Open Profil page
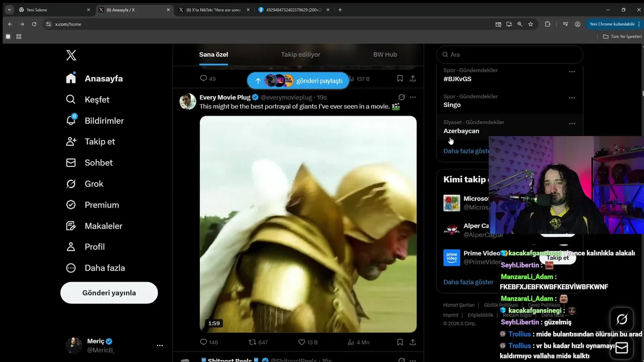Viewport: 644px width, 362px height. (86, 247)
